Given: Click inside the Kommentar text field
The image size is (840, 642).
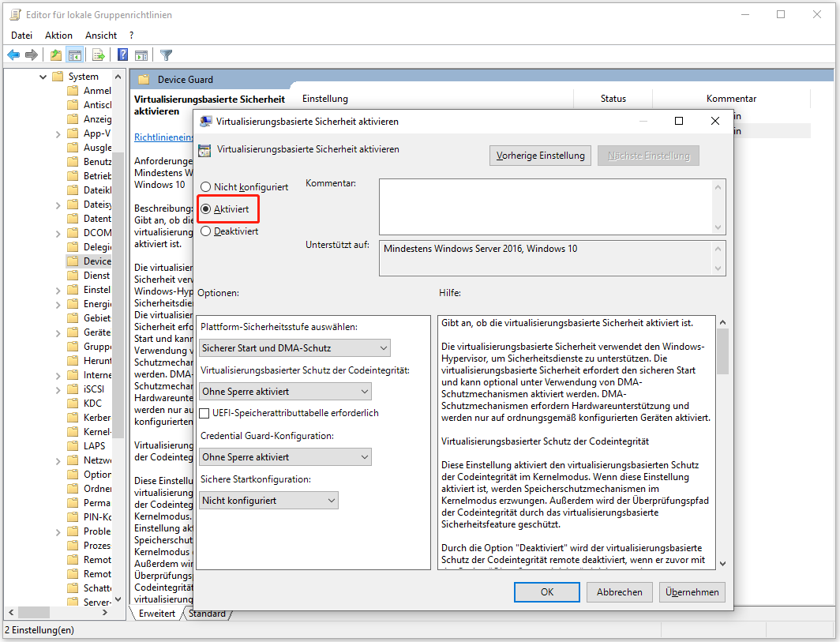Looking at the screenshot, I should [545, 205].
